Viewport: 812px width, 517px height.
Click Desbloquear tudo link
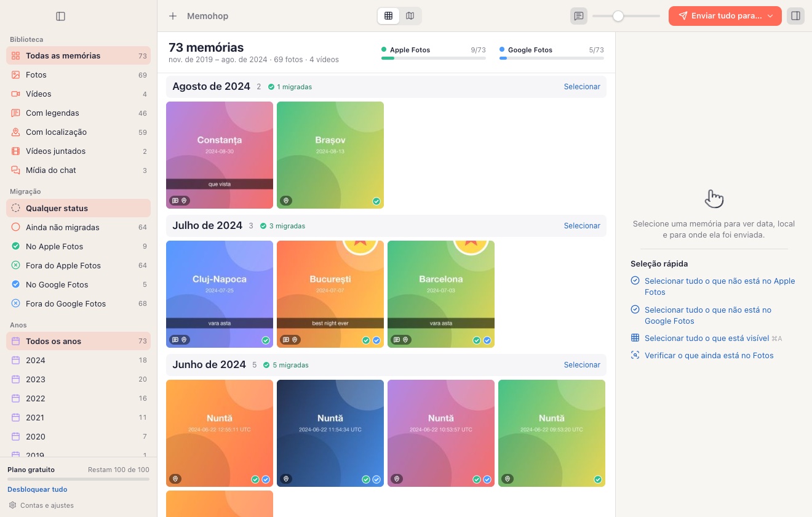[38, 489]
